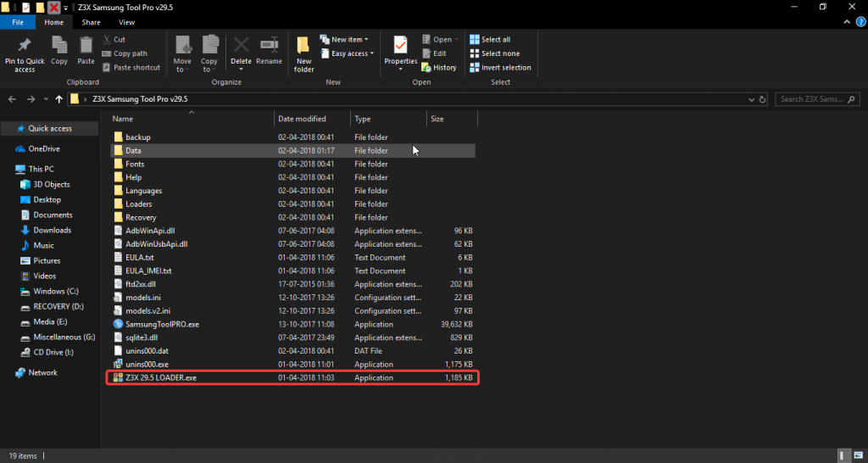This screenshot has height=463, width=868.
Task: Open the recent locations dropdown arrow
Action: 46,100
